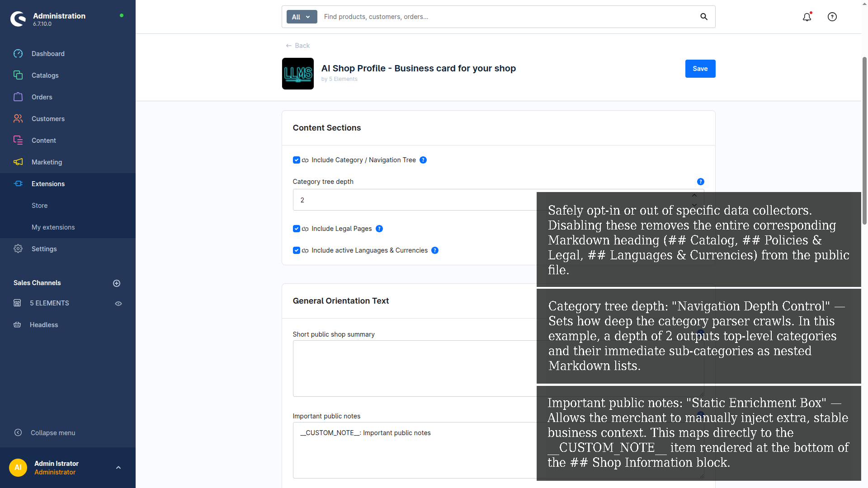Toggle Include active Languages & Currencies checkbox
The height and width of the screenshot is (488, 868).
coord(297,250)
